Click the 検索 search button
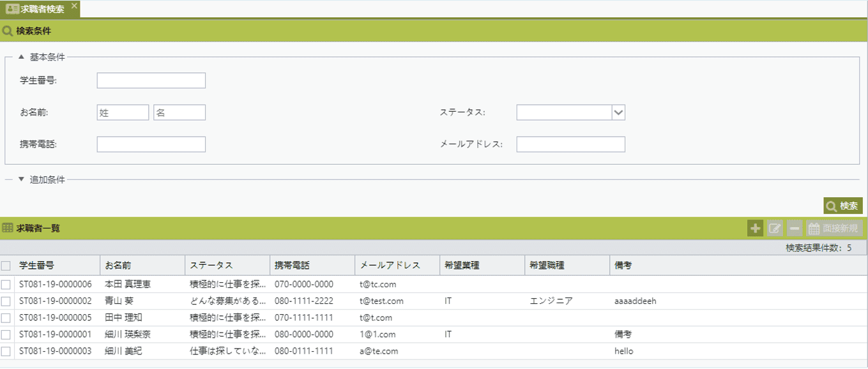Image resolution: width=868 pixels, height=369 pixels. 843,206
